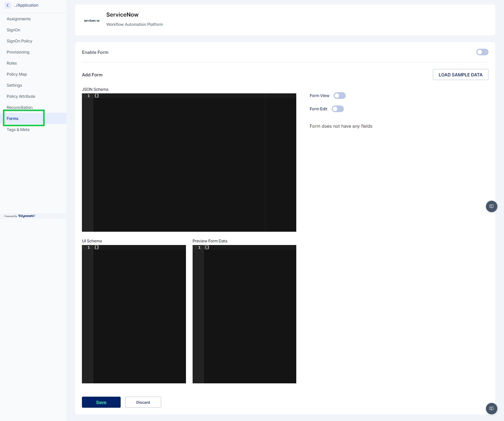
Task: Click the 'Enable Form' label
Action: [95, 52]
